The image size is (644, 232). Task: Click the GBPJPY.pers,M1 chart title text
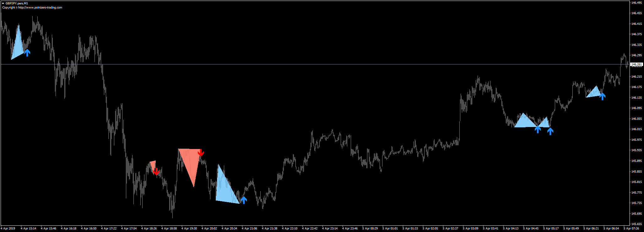point(17,3)
